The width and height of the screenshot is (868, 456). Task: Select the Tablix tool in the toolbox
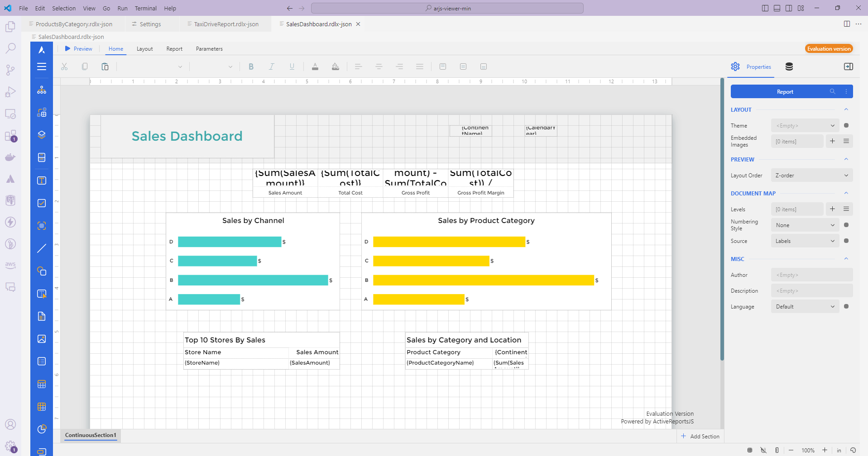42,407
